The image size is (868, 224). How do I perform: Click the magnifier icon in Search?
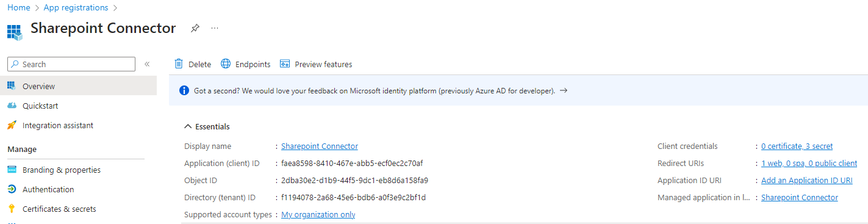pyautogui.click(x=15, y=64)
